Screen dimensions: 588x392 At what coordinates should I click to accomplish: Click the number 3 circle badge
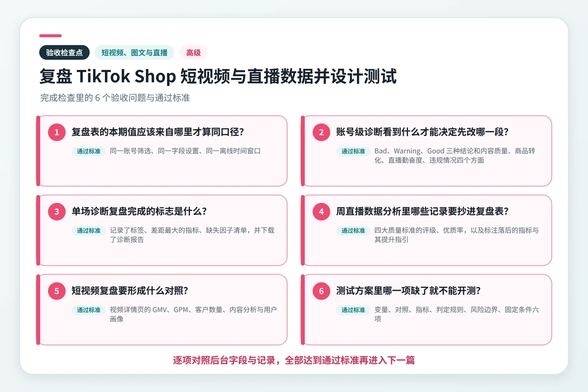coord(57,211)
